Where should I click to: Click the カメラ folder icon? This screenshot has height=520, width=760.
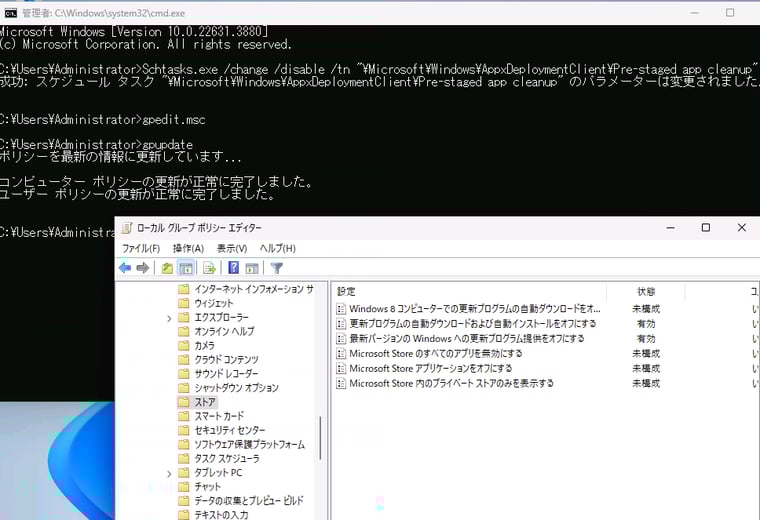click(184, 346)
